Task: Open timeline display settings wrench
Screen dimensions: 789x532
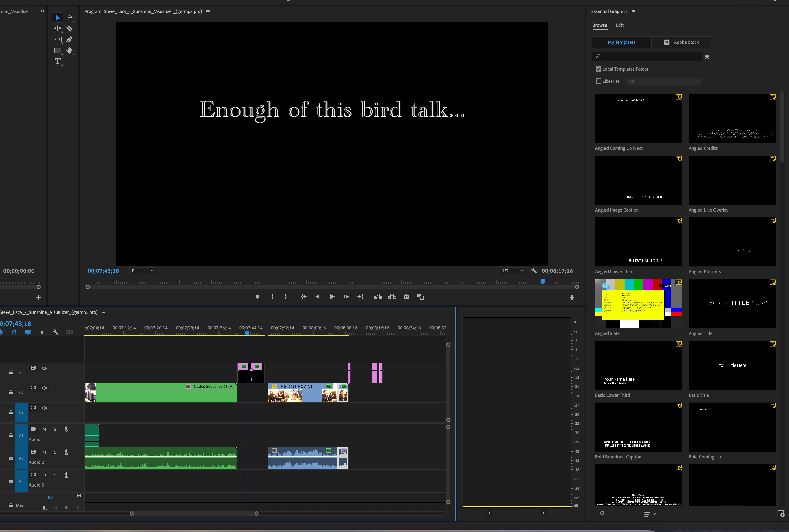Action: pos(56,332)
